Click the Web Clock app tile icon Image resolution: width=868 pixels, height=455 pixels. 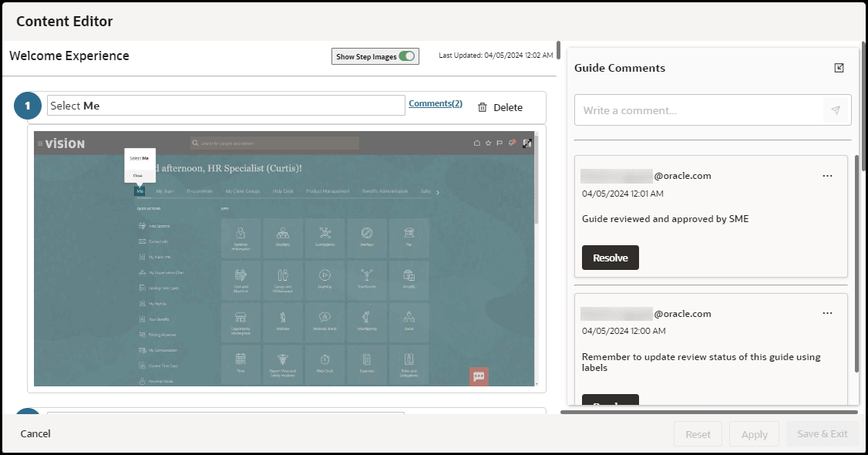pyautogui.click(x=325, y=359)
